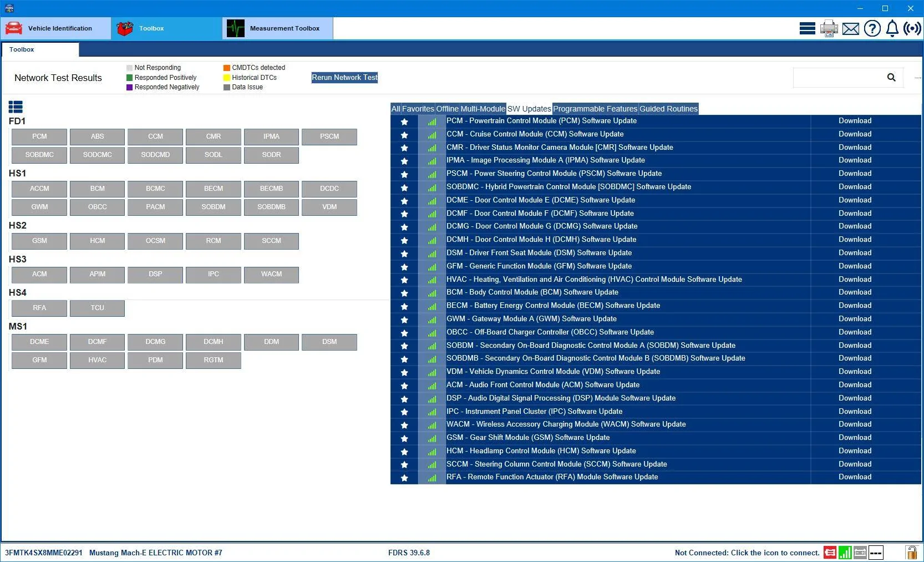Click the printer icon
This screenshot has width=924, height=562.
pos(829,28)
